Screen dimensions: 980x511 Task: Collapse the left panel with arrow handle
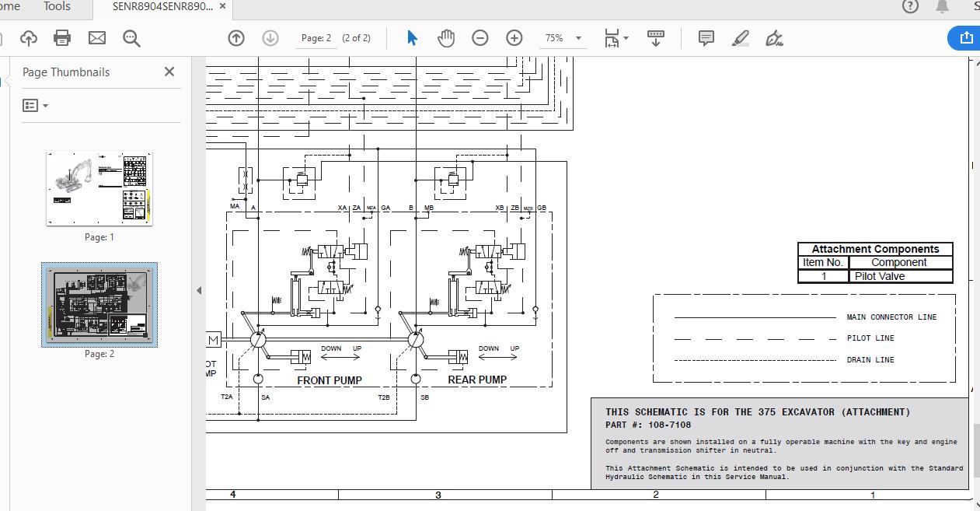(x=199, y=290)
